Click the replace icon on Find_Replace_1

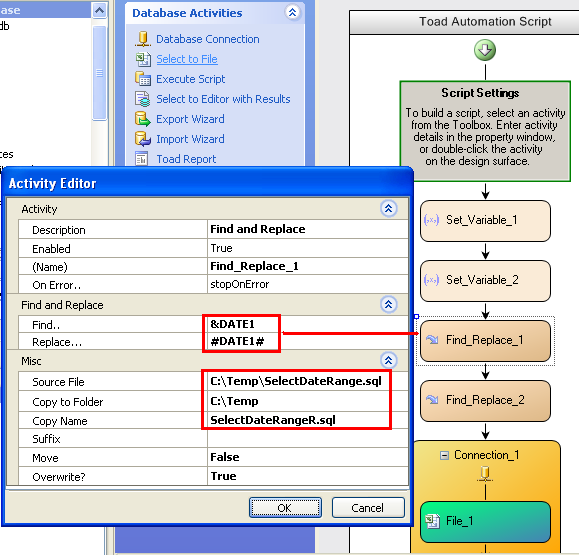click(432, 340)
